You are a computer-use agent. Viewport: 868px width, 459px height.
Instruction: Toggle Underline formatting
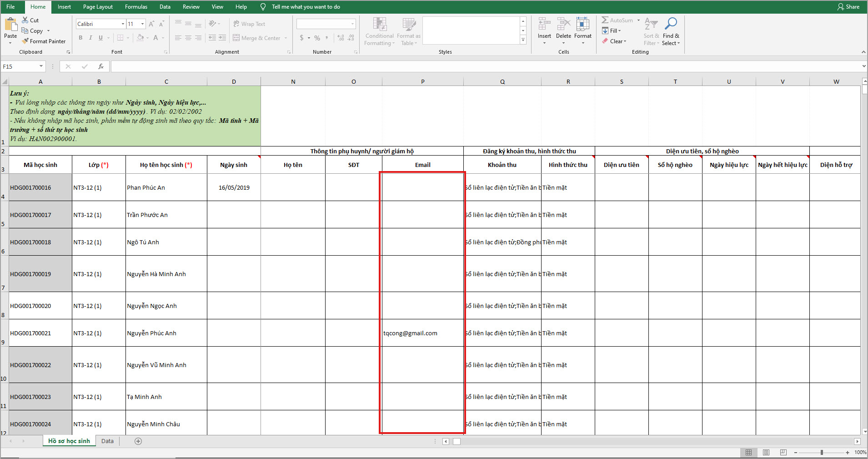pyautogui.click(x=100, y=38)
